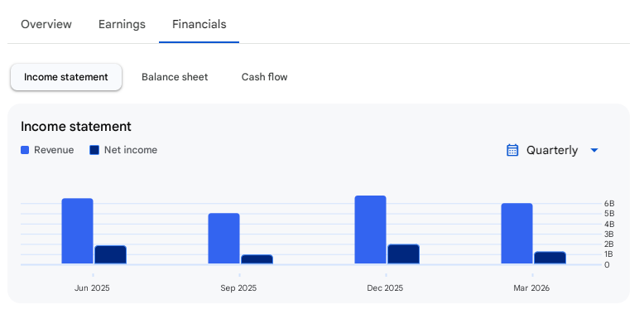Click the 6B y-axis value

pos(609,204)
